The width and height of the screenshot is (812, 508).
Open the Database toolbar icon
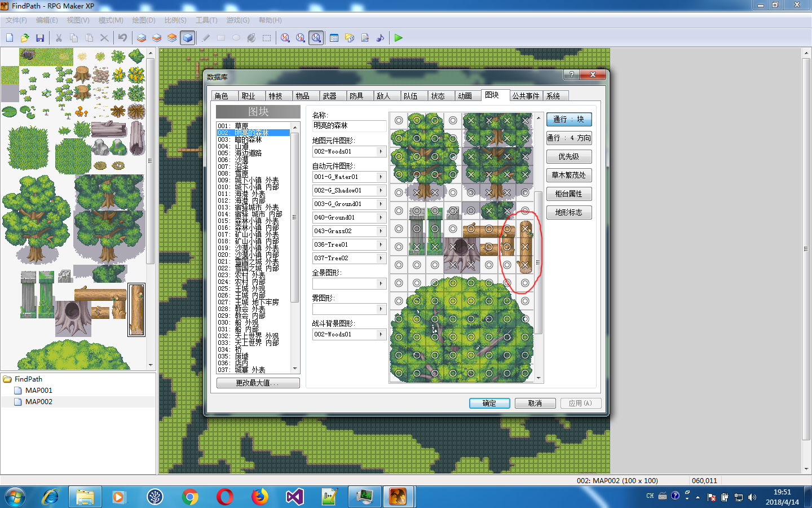coord(334,38)
